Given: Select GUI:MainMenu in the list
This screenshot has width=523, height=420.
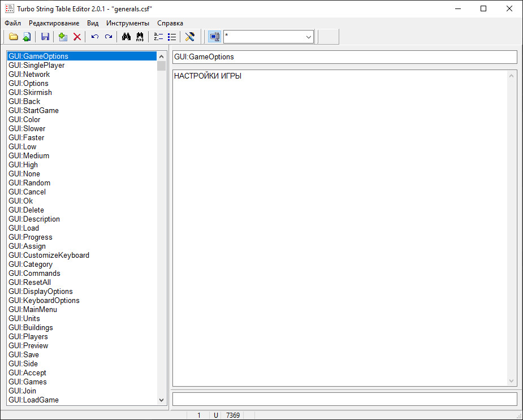Looking at the screenshot, I should click(82, 309).
